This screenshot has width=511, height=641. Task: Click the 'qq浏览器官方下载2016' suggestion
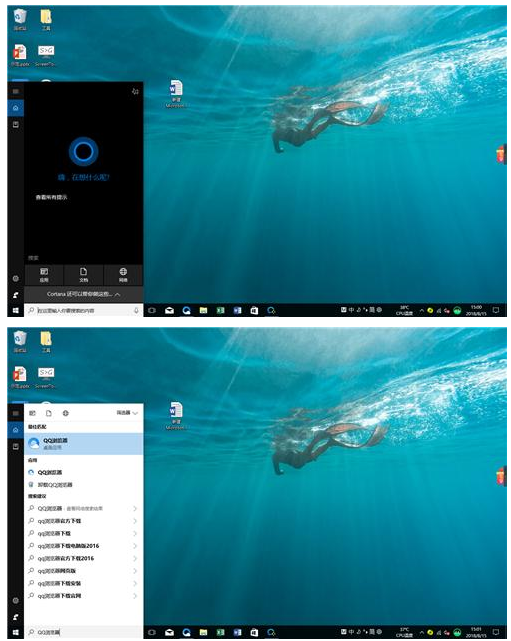(x=83, y=558)
